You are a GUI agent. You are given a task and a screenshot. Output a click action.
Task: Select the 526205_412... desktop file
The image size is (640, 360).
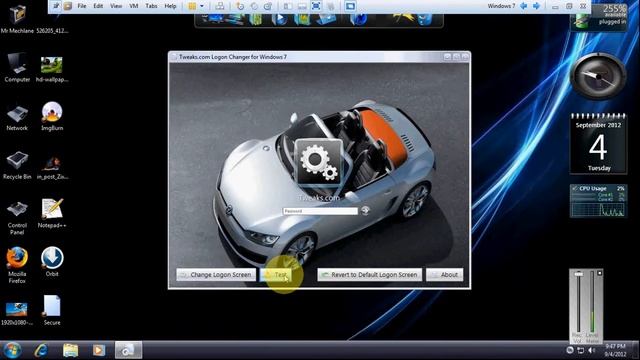coord(52,31)
